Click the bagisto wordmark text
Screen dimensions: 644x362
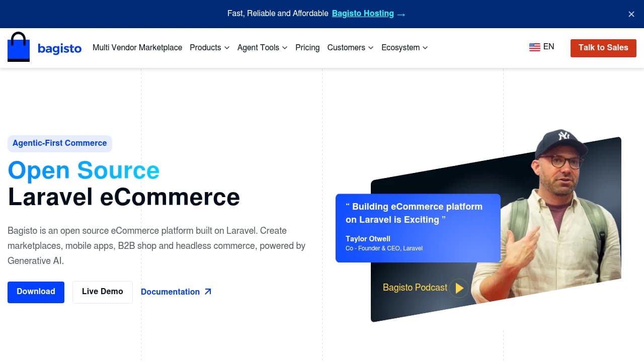coord(59,49)
